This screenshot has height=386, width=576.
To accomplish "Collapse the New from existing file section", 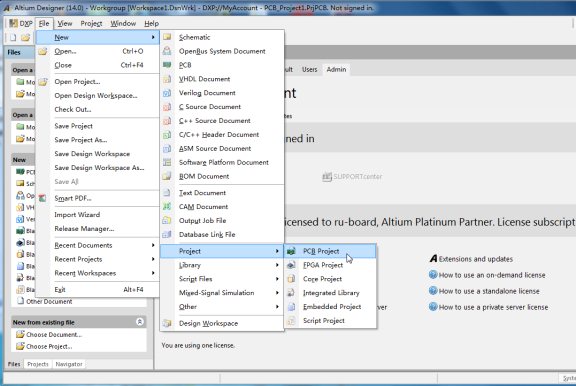I will [140, 322].
